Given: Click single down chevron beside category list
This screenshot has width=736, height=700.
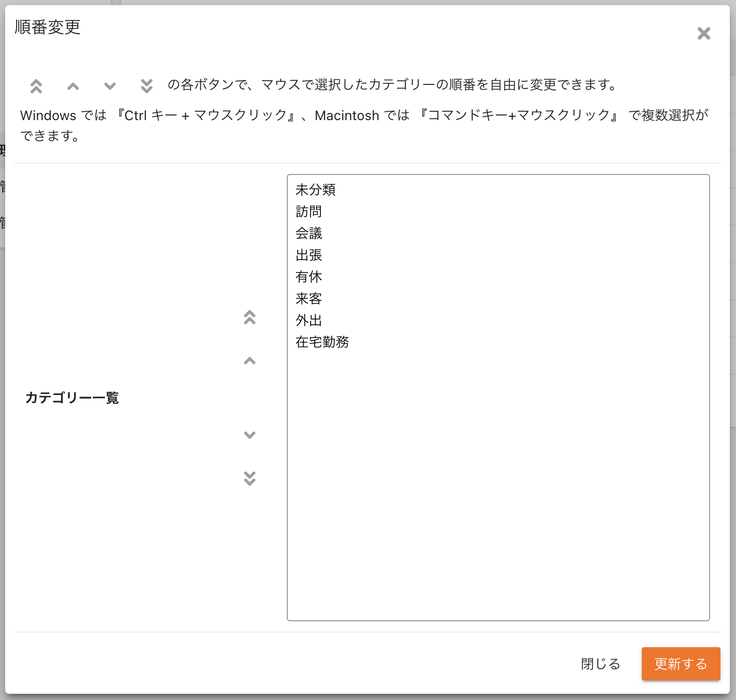Looking at the screenshot, I should click(x=249, y=435).
